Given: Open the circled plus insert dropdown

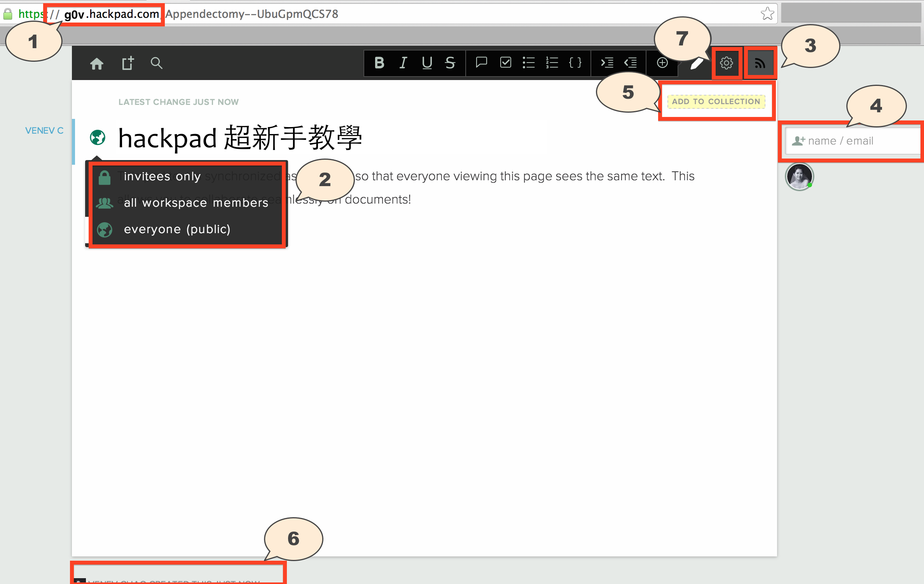Looking at the screenshot, I should [662, 63].
